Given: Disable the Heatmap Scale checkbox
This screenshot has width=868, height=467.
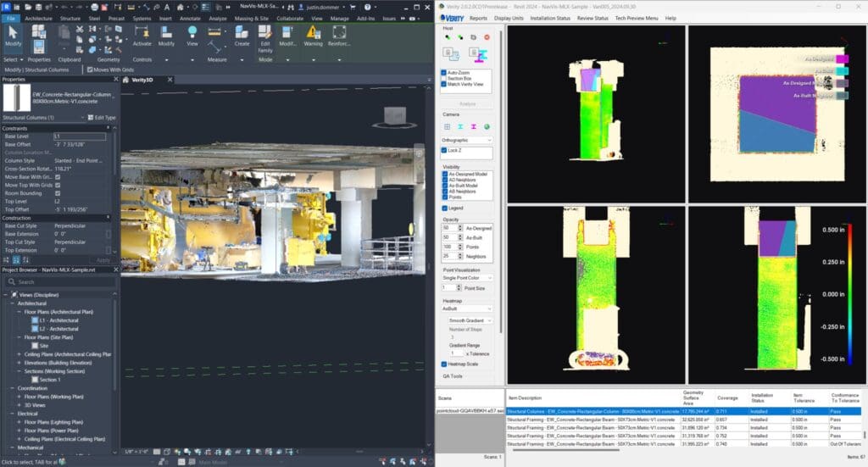Looking at the screenshot, I should [444, 364].
